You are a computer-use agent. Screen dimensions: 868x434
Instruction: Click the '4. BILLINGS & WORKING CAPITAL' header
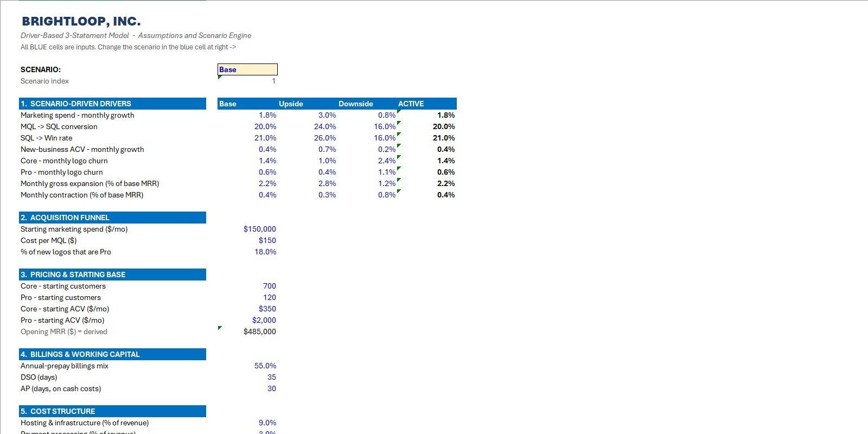pyautogui.click(x=112, y=354)
